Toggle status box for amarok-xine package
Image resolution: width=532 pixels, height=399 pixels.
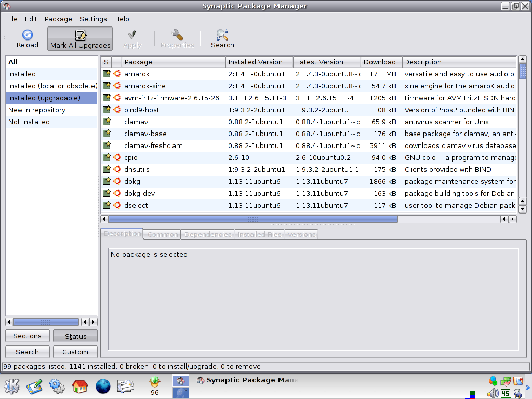107,86
